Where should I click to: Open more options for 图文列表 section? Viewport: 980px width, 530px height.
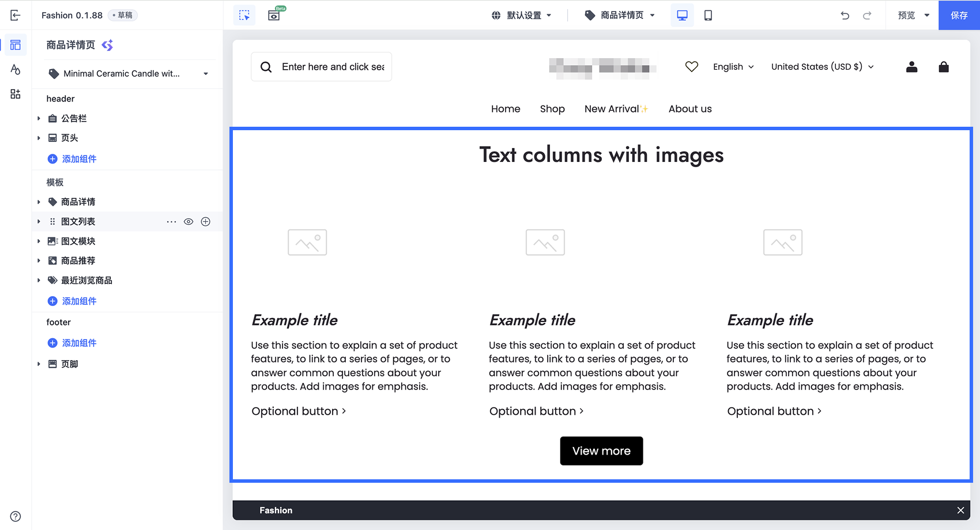pyautogui.click(x=171, y=222)
